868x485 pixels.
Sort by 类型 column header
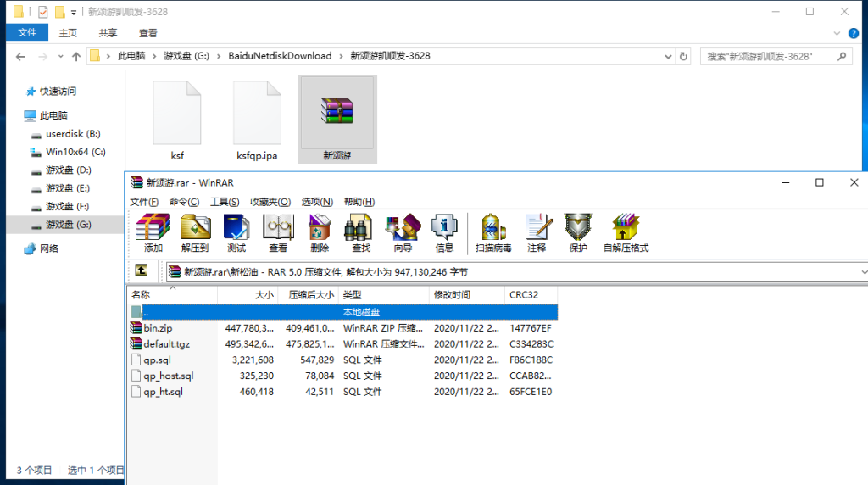[x=384, y=294]
